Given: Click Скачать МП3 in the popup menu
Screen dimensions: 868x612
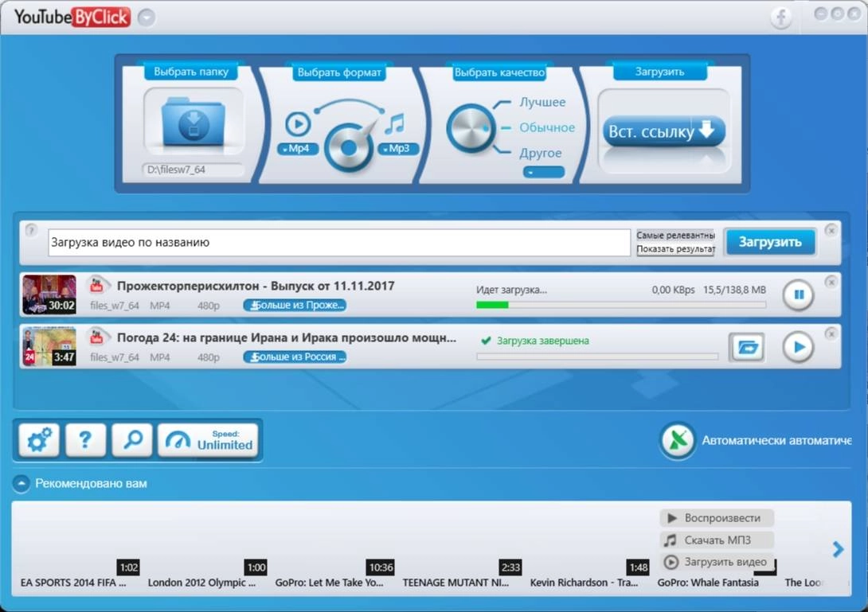Looking at the screenshot, I should tap(717, 540).
